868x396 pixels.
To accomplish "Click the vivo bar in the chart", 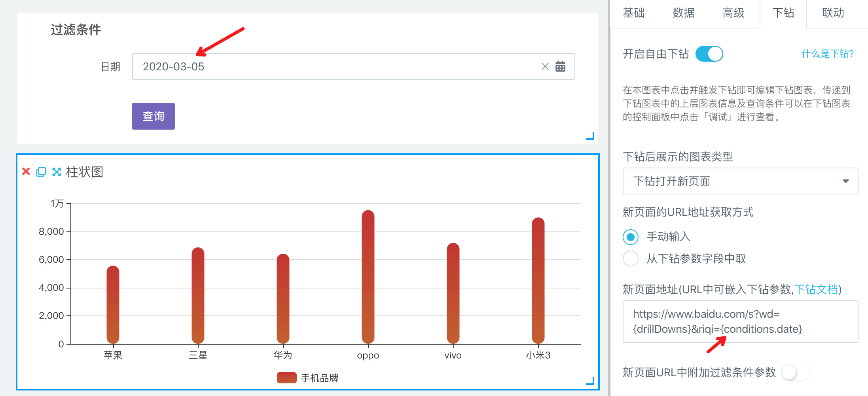I will pyautogui.click(x=453, y=293).
